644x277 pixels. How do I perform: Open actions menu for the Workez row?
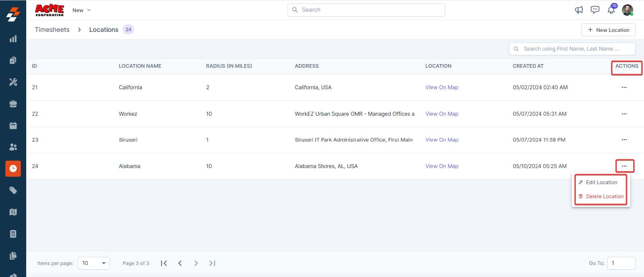click(624, 114)
